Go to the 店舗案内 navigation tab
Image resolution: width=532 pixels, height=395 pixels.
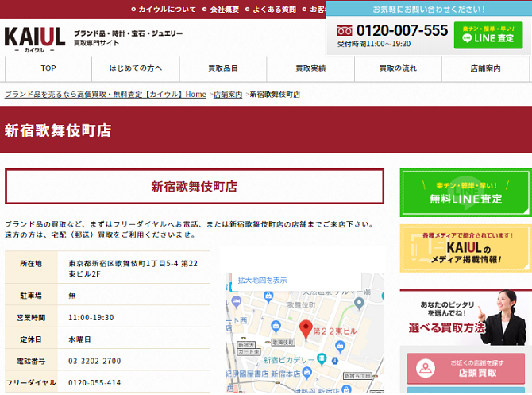(485, 68)
